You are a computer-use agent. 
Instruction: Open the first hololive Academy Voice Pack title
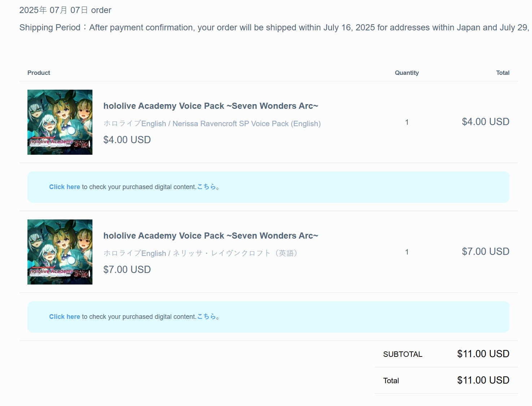click(211, 106)
